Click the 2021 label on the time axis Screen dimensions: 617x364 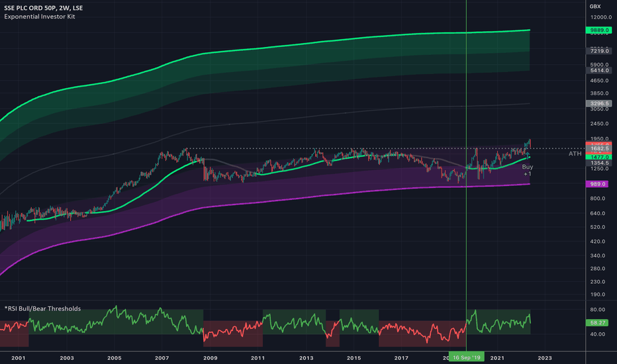497,358
